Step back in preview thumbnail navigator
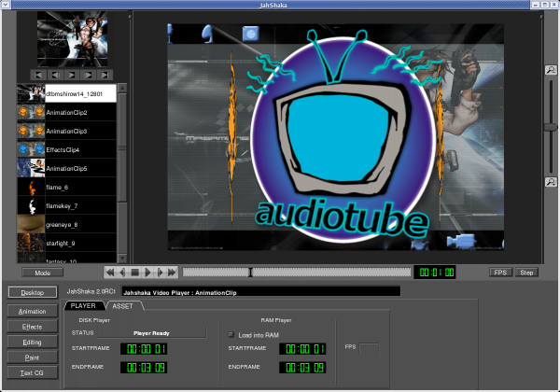Screen dimensions: 560x392 [55, 75]
